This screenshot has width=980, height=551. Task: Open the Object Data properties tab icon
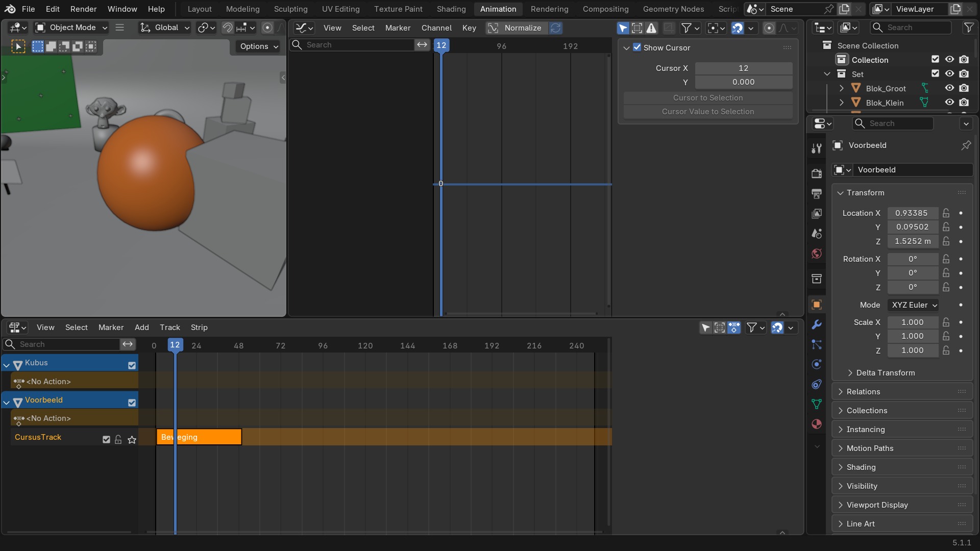tap(817, 404)
